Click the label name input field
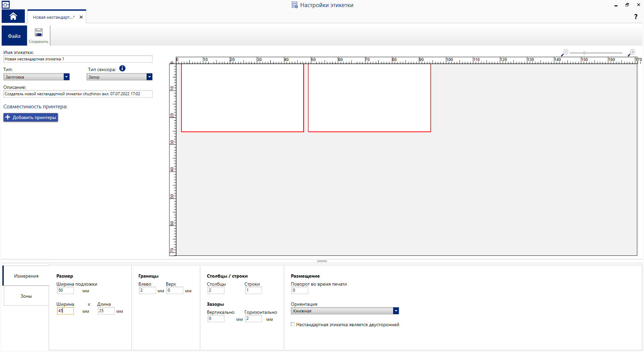Viewport: 644px width, 352px height. click(78, 59)
